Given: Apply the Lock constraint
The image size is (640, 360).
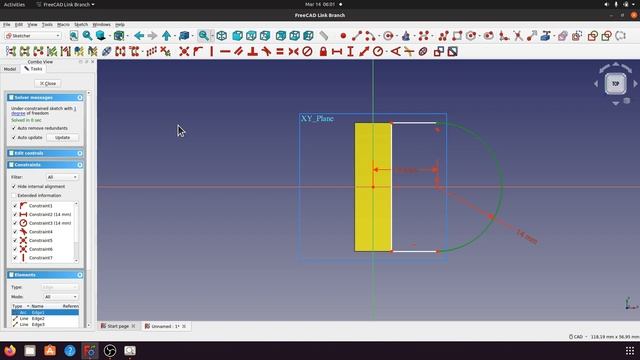Looking at the screenshot, I should [x=323, y=52].
